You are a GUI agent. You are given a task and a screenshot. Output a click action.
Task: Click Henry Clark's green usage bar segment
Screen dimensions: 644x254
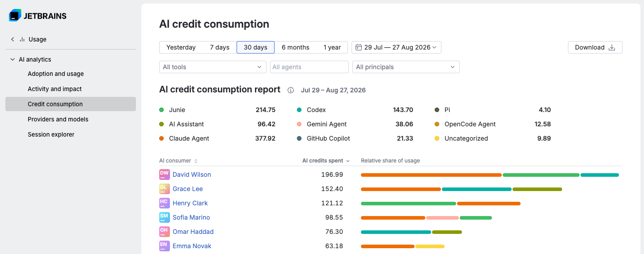click(408, 204)
